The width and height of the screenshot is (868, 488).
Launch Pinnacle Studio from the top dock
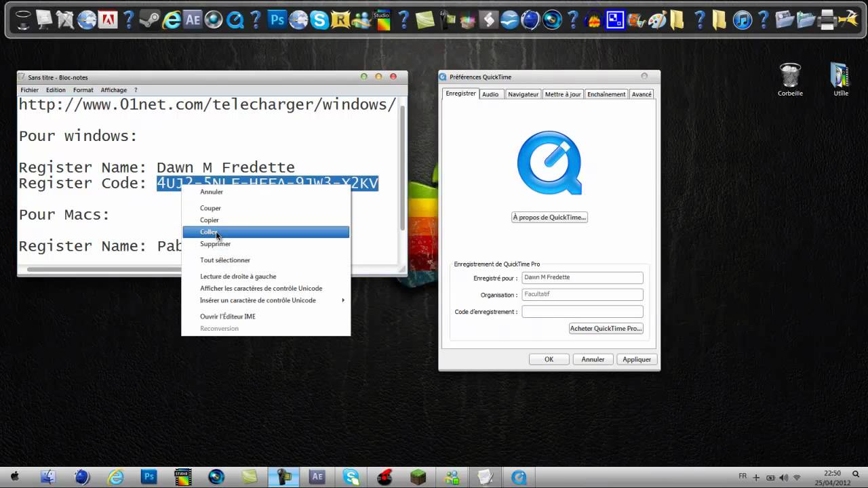[382, 20]
